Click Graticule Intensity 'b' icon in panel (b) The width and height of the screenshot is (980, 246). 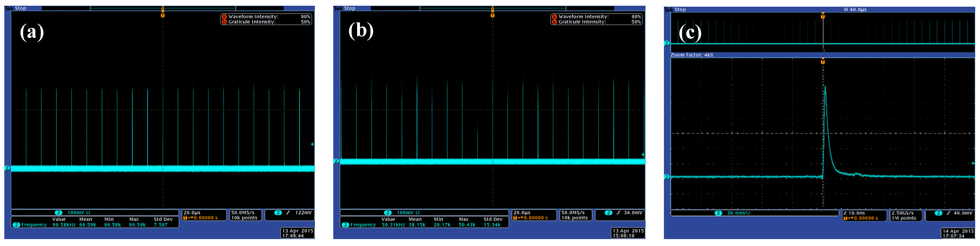pos(554,22)
